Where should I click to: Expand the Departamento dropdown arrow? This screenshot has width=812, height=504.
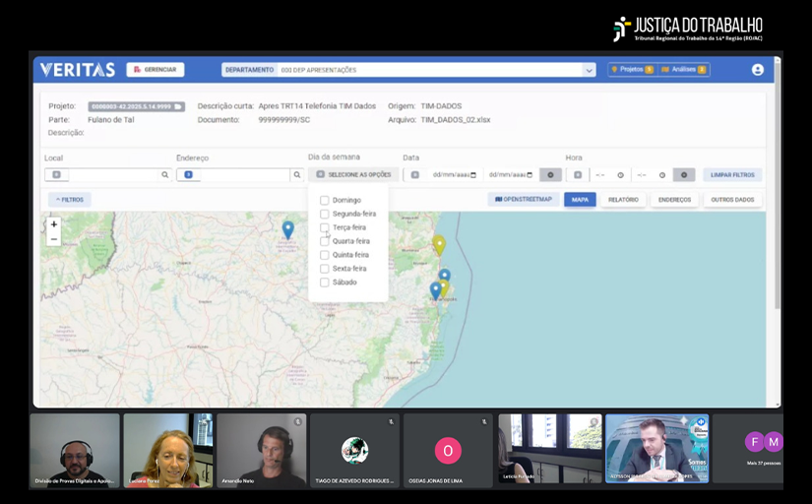coord(589,70)
